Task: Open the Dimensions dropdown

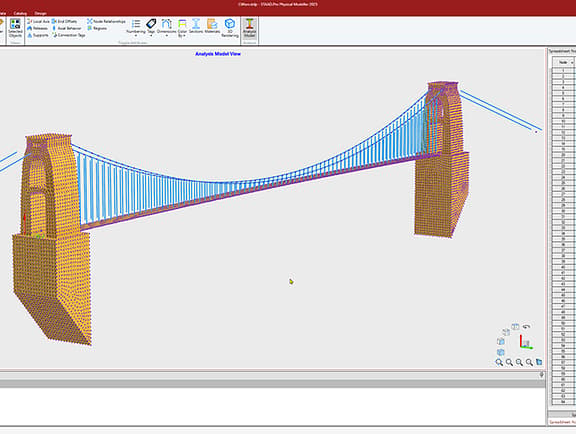Action: click(166, 28)
